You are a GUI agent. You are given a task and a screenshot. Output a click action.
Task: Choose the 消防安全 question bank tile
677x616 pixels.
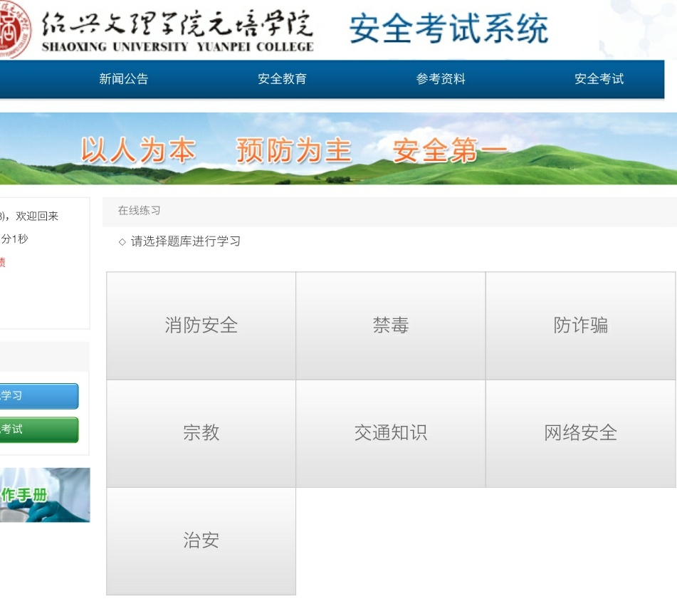pos(201,325)
